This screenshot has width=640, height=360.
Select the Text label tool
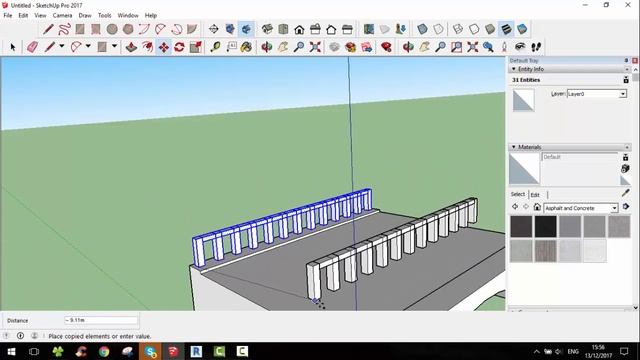point(231,47)
